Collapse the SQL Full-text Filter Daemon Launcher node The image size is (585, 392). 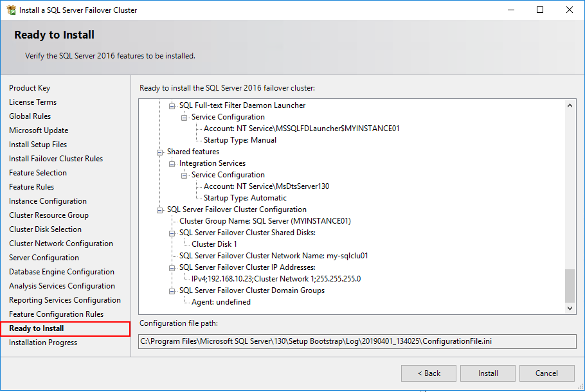[x=172, y=106]
